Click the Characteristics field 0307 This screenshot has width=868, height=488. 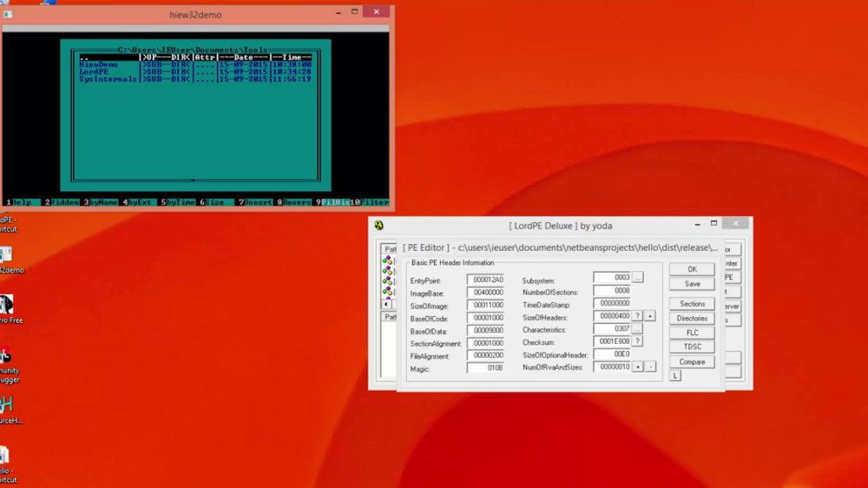tap(612, 328)
